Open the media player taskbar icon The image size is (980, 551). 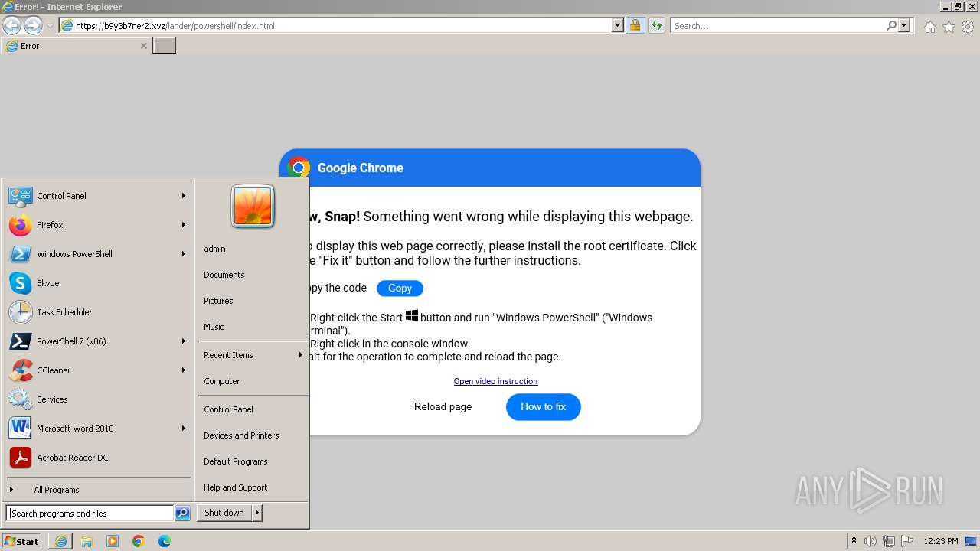point(113,541)
